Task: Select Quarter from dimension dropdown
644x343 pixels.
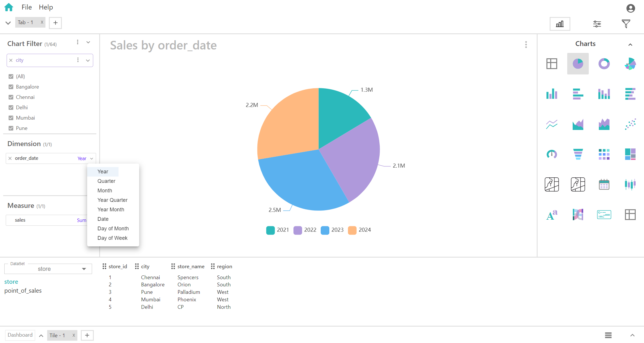Action: coord(106,181)
